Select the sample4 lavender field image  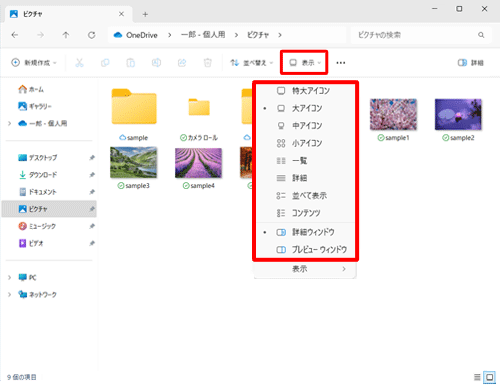[199, 168]
